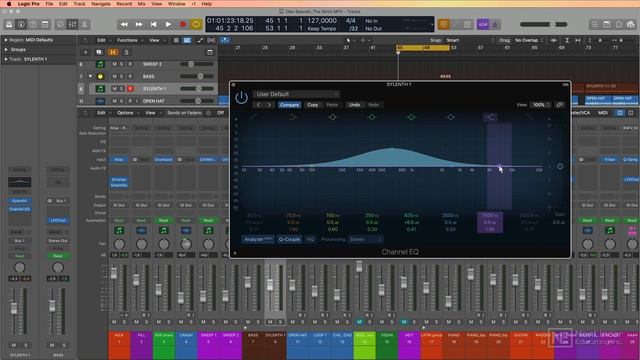
Task: Start playback with the Play button
Action: tap(168, 24)
